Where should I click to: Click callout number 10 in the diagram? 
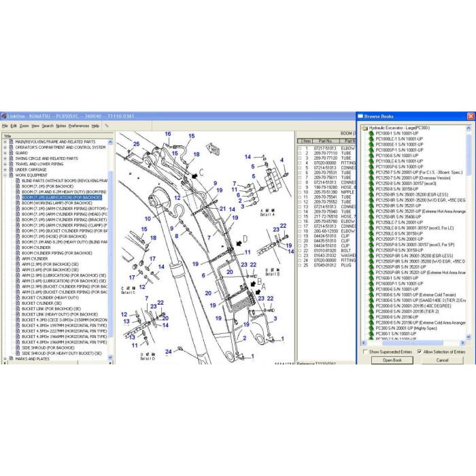click(x=148, y=218)
